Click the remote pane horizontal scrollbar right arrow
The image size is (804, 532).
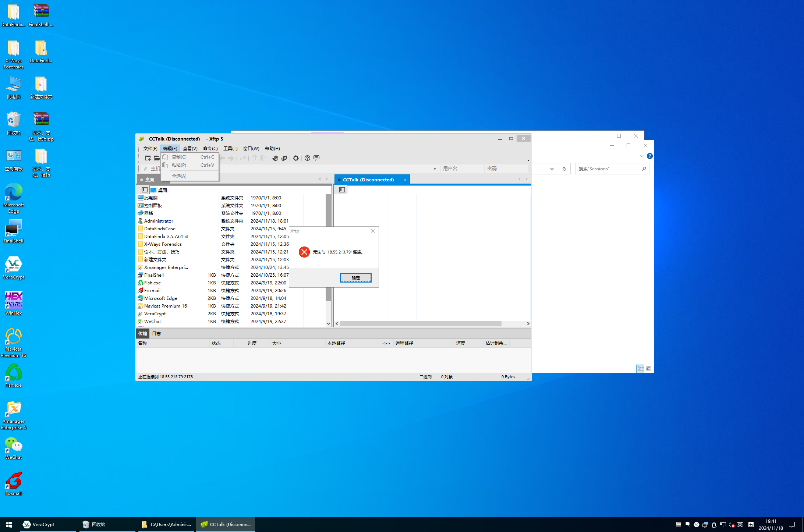point(528,324)
